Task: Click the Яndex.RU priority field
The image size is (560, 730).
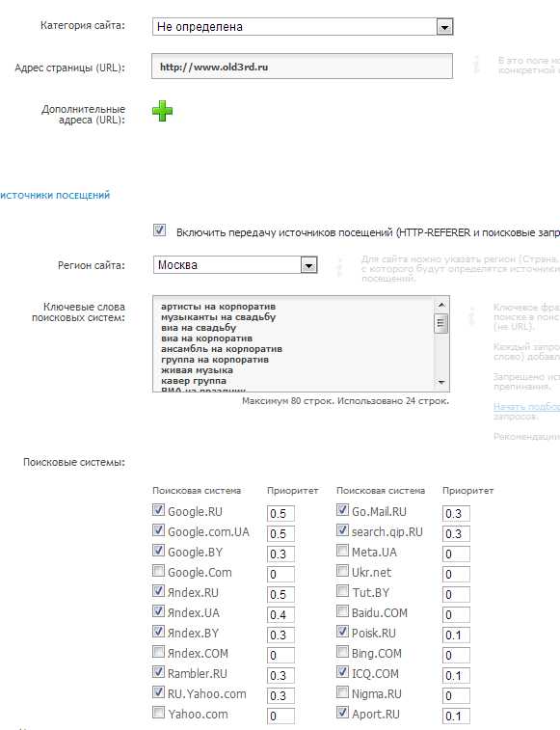Action: pyautogui.click(x=280, y=595)
